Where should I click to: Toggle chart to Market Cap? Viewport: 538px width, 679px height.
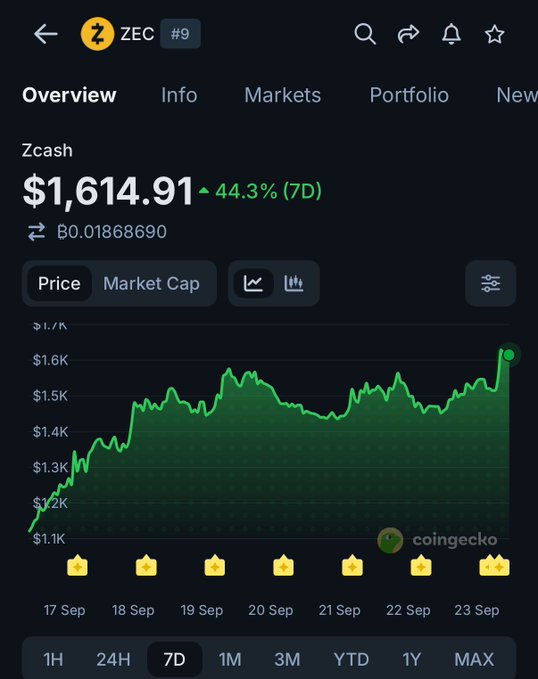(x=151, y=284)
